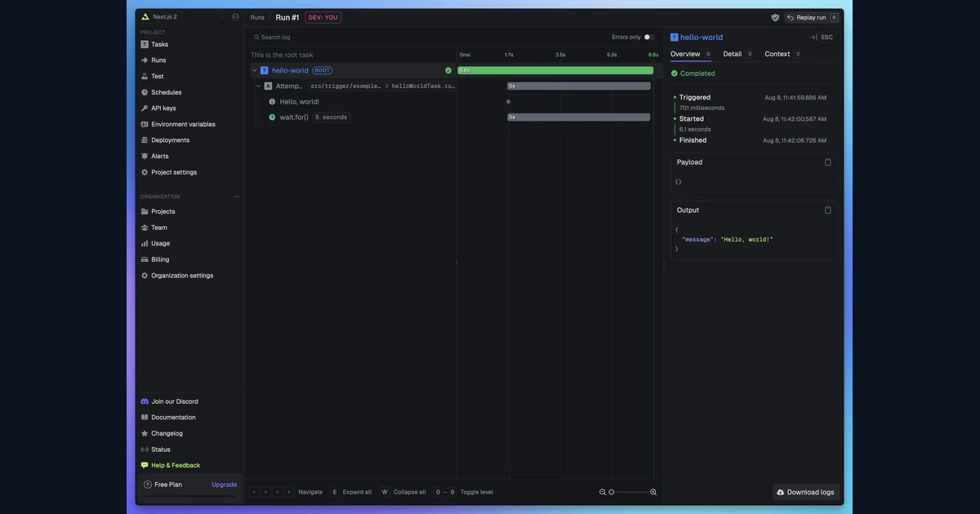Viewport: 980px width, 514px height.
Task: Select the wait.for() span row
Action: click(x=353, y=117)
